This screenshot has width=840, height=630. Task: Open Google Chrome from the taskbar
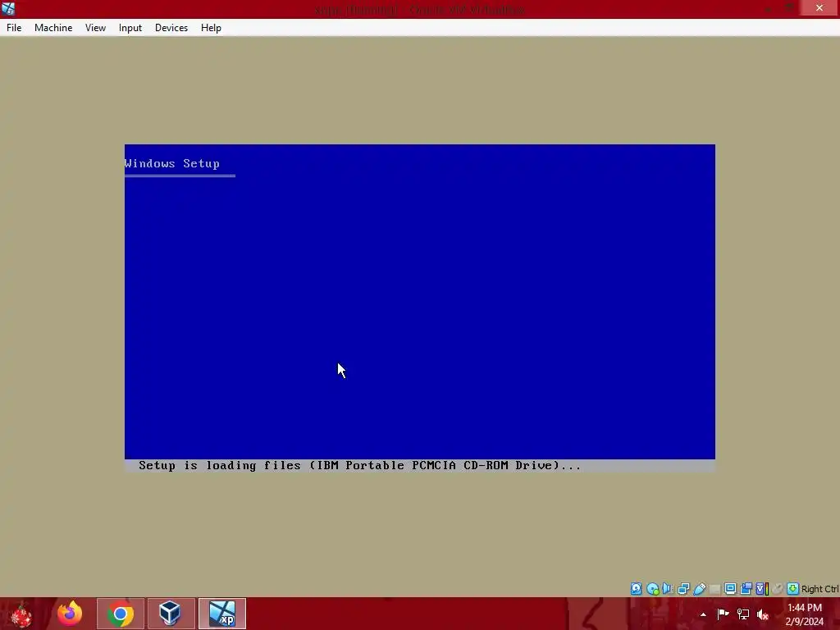[x=120, y=614]
